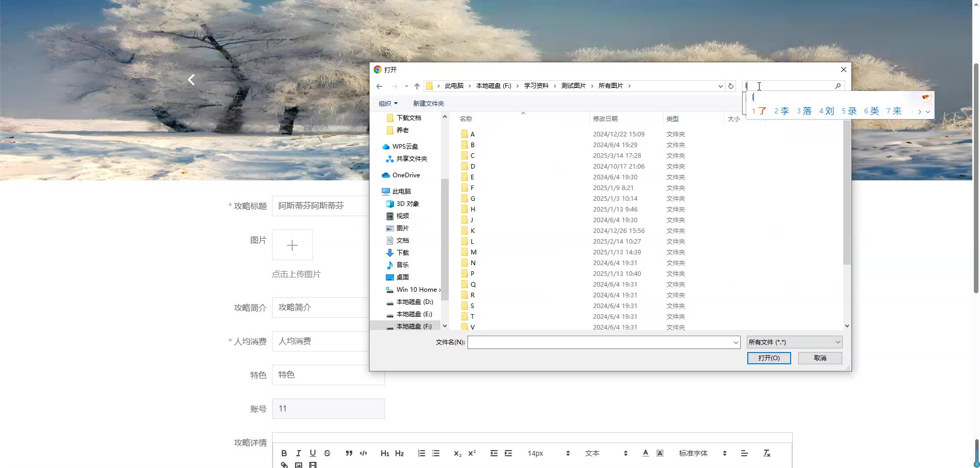The width and height of the screenshot is (980, 468).
Task: Open the 组织 organize menu
Action: [x=388, y=104]
